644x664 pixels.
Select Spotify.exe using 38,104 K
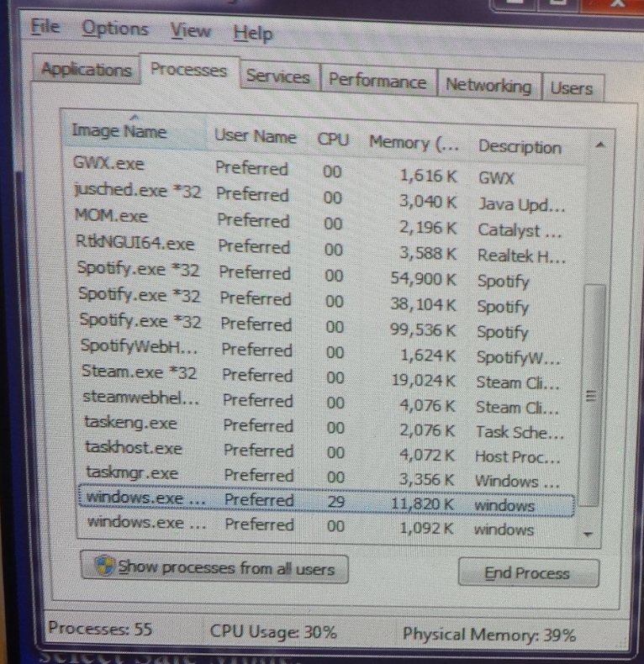pos(326,300)
